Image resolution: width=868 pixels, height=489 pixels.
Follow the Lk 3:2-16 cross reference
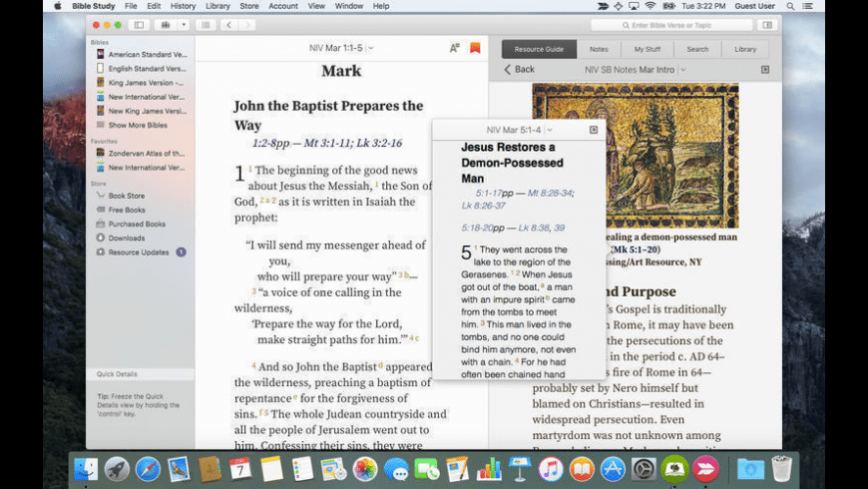tap(379, 143)
